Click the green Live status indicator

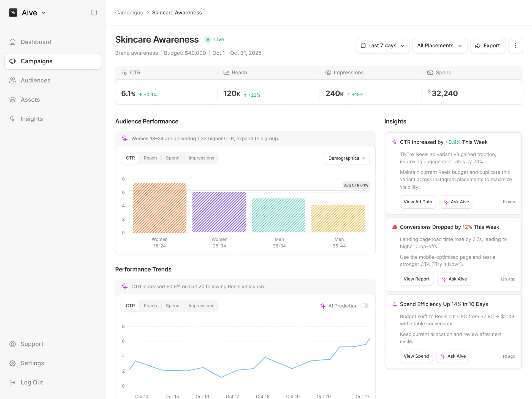click(x=214, y=39)
